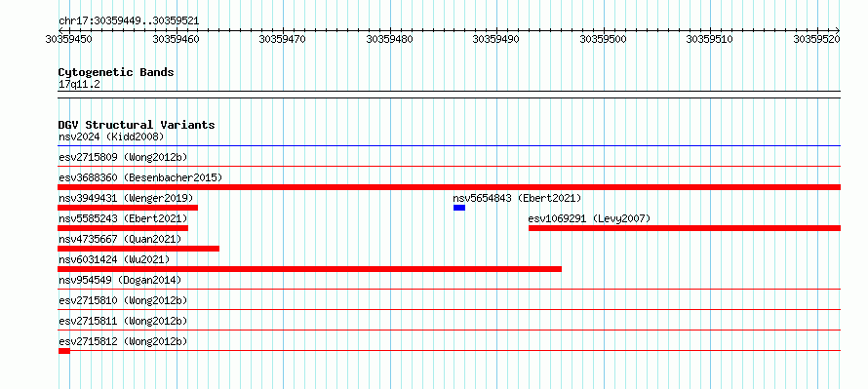Click ruler position 30359450
This screenshot has width=868, height=389.
tap(68, 39)
